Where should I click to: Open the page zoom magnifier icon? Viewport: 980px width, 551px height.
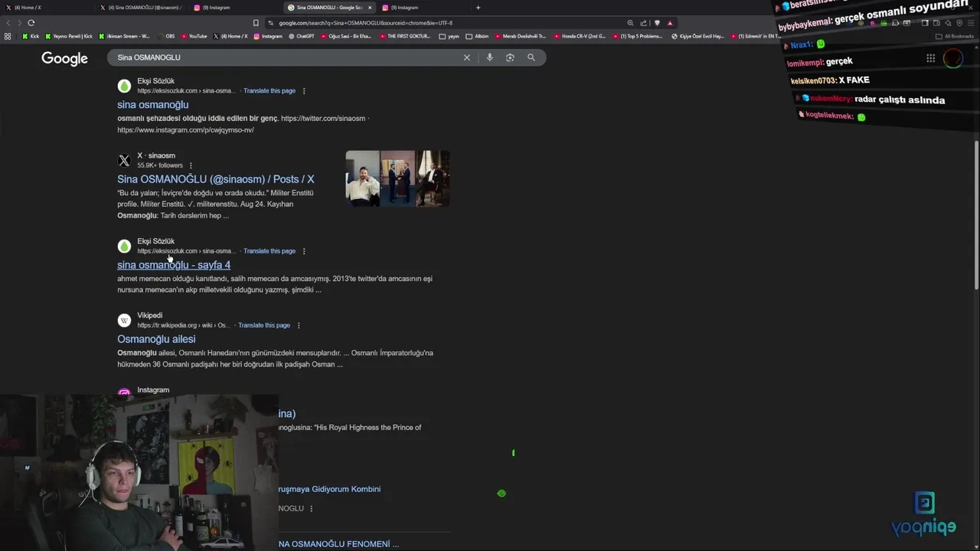pos(630,23)
